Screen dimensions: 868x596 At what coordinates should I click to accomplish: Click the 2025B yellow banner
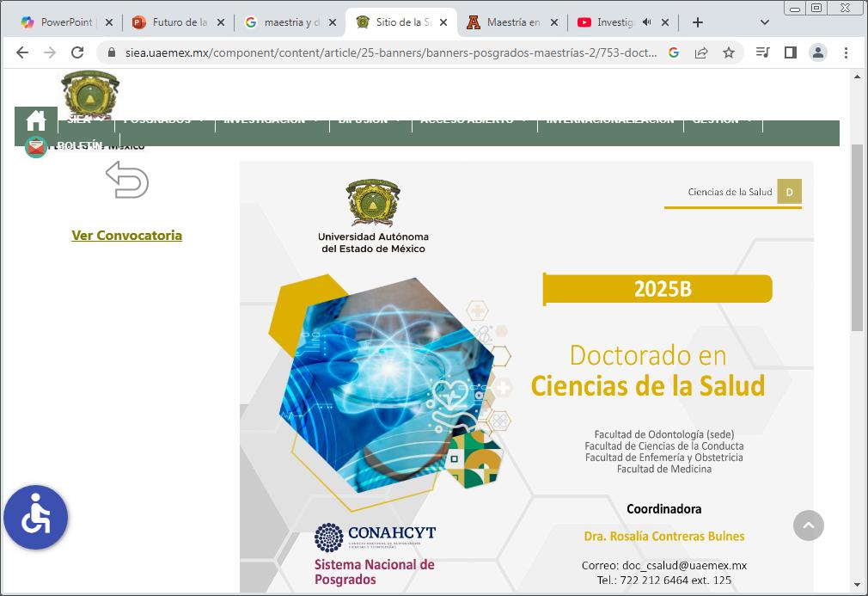coord(657,289)
